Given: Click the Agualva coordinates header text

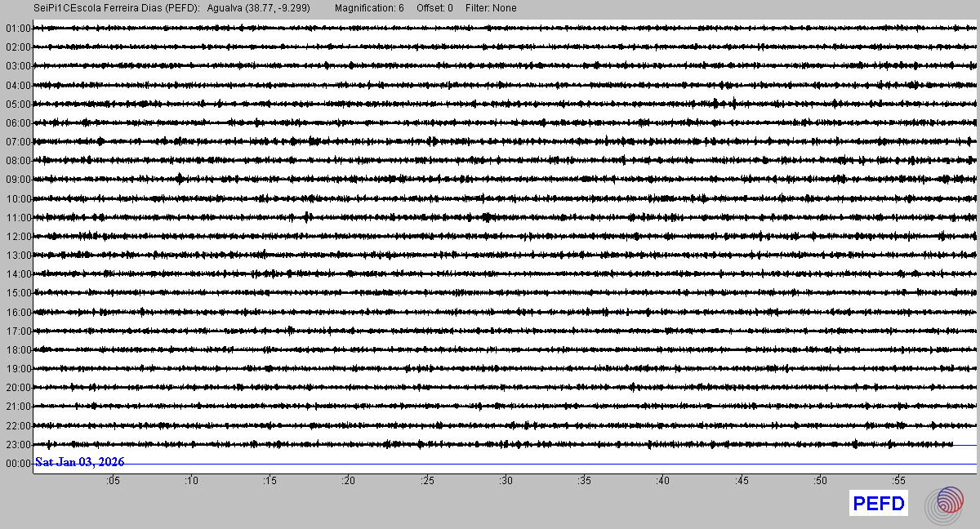Looking at the screenshot, I should [258, 8].
